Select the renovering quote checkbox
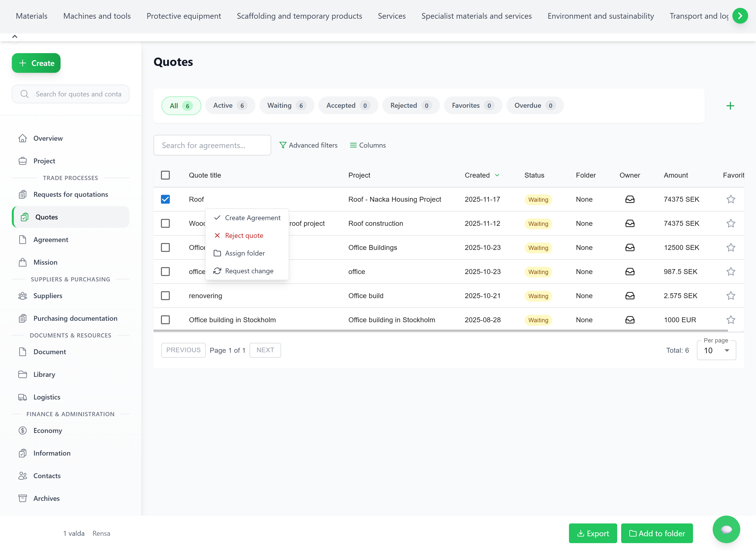Image resolution: width=756 pixels, height=551 pixels. pos(165,295)
